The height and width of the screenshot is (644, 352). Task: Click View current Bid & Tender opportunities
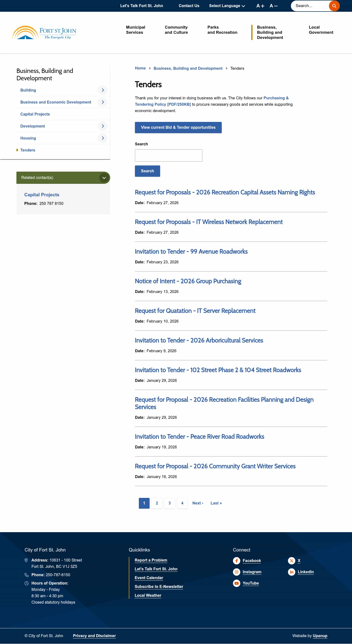pos(178,128)
